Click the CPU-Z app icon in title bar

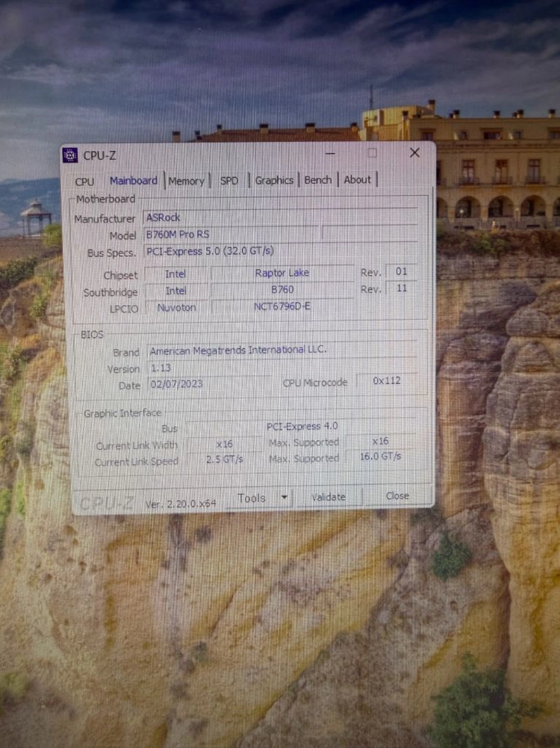click(70, 155)
